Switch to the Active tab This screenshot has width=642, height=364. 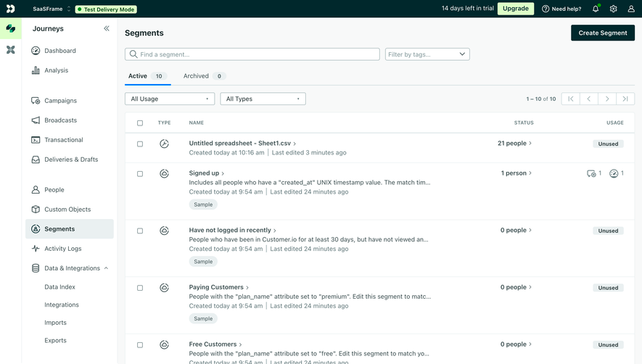pyautogui.click(x=147, y=76)
